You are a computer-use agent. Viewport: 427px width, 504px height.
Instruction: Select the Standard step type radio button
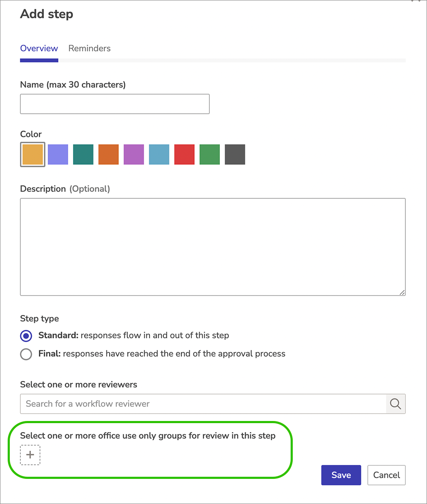(x=26, y=336)
